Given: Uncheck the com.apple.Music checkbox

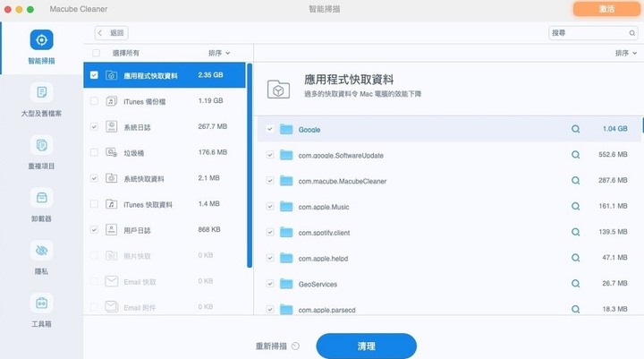Looking at the screenshot, I should (x=270, y=207).
